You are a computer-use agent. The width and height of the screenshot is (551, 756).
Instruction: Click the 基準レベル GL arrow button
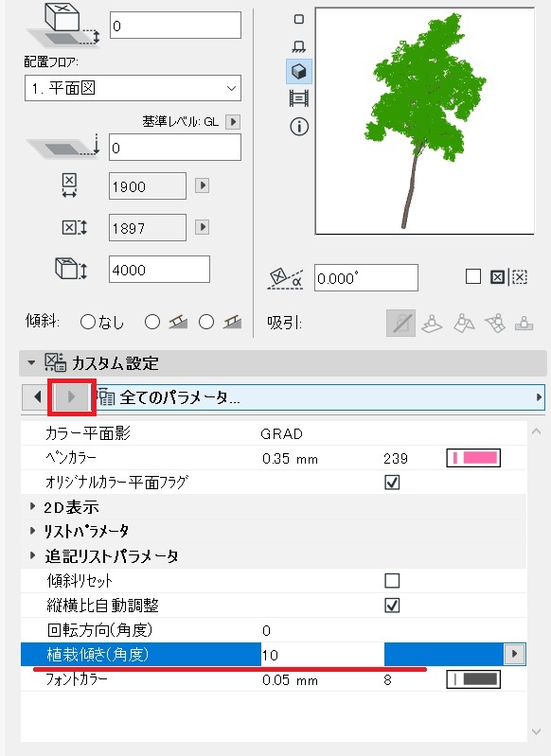pyautogui.click(x=233, y=121)
